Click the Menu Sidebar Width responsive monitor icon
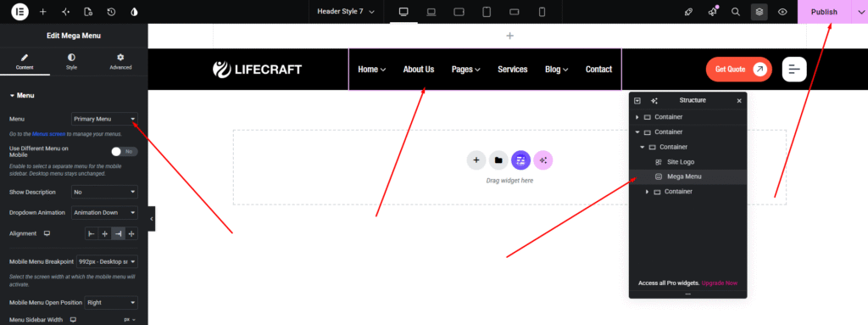868x325 pixels. click(x=73, y=320)
